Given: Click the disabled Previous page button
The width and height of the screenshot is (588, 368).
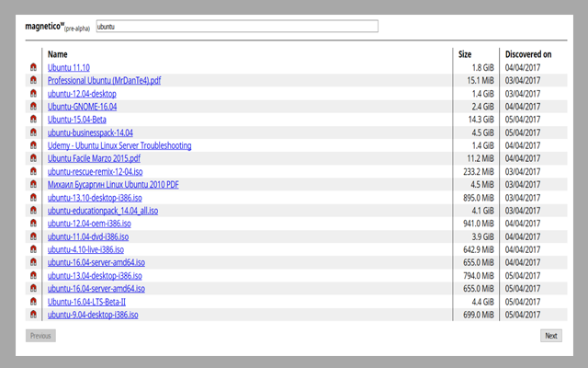Looking at the screenshot, I should (40, 336).
